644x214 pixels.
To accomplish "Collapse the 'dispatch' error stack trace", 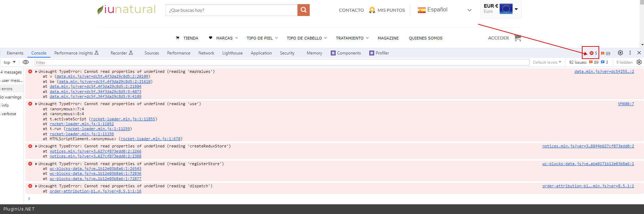I will pos(36,186).
